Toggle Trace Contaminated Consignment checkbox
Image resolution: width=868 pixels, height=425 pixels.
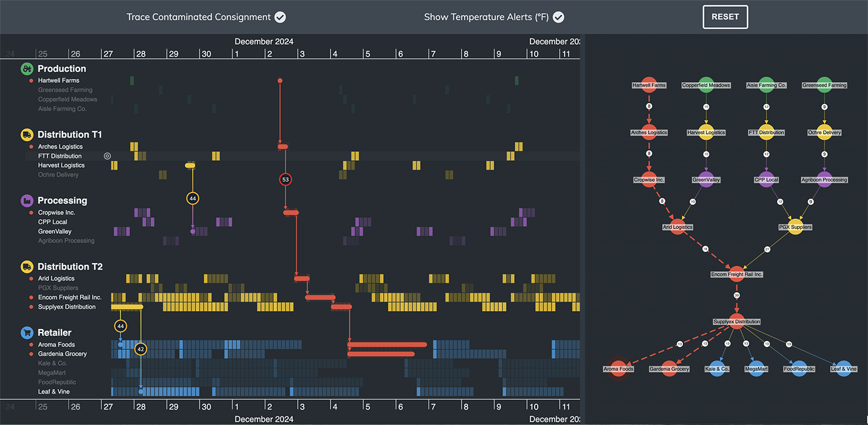tap(280, 17)
